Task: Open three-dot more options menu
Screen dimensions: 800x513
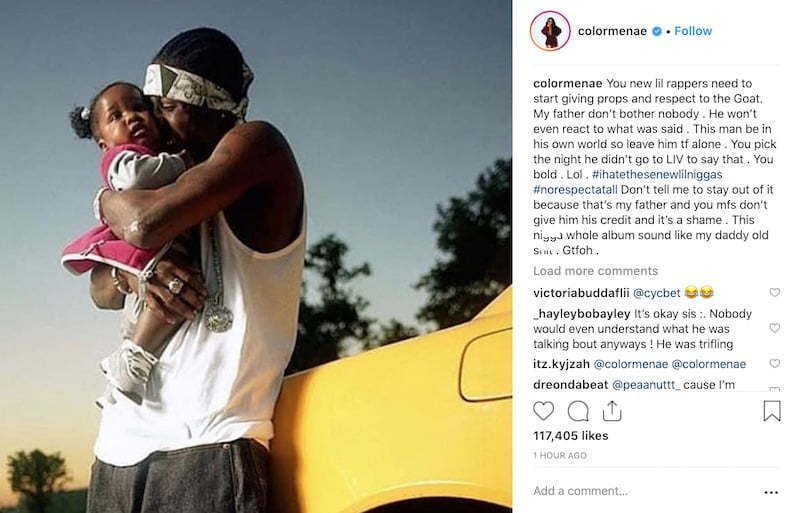Action: point(771,492)
